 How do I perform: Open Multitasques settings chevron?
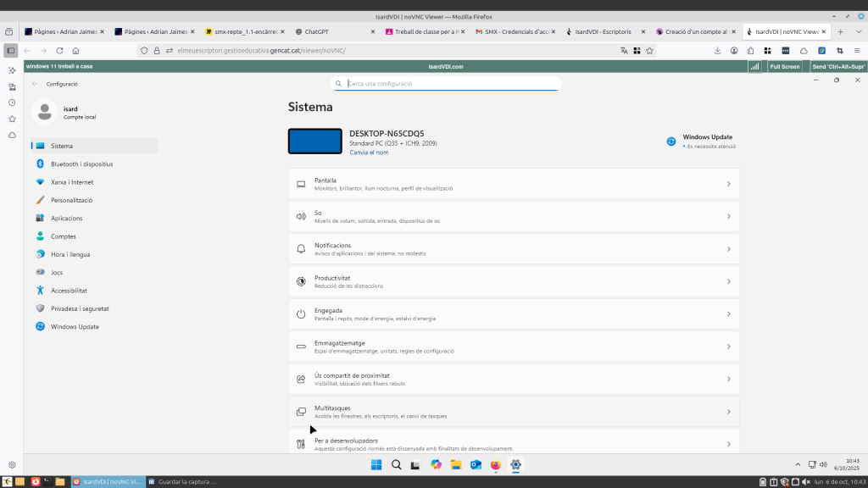[728, 412]
